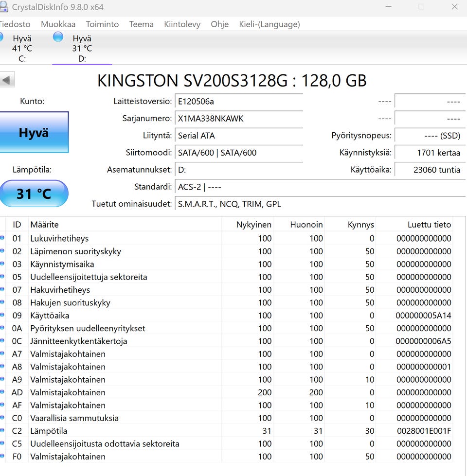Select the Uudelleensijoitettuja sektoreita attribute row
467x476 pixels.
89,277
